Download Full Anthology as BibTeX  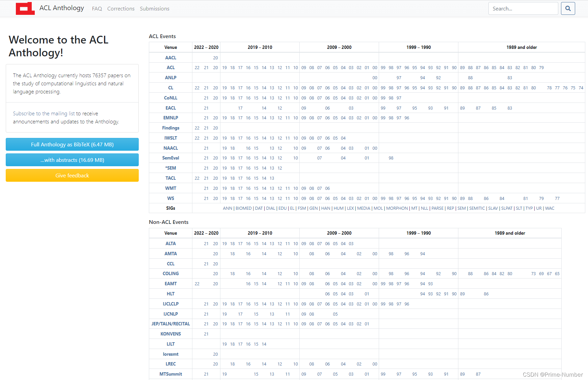72,144
